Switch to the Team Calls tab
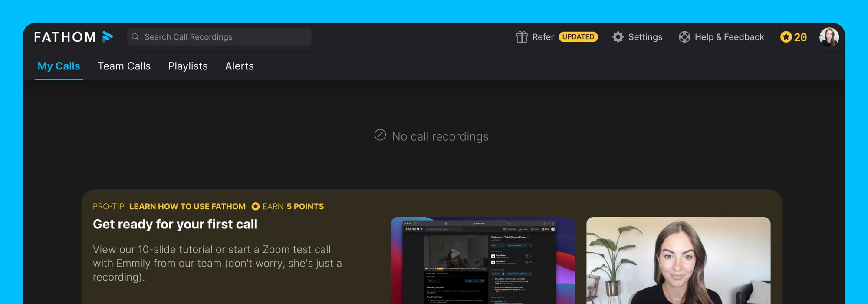 pos(124,66)
